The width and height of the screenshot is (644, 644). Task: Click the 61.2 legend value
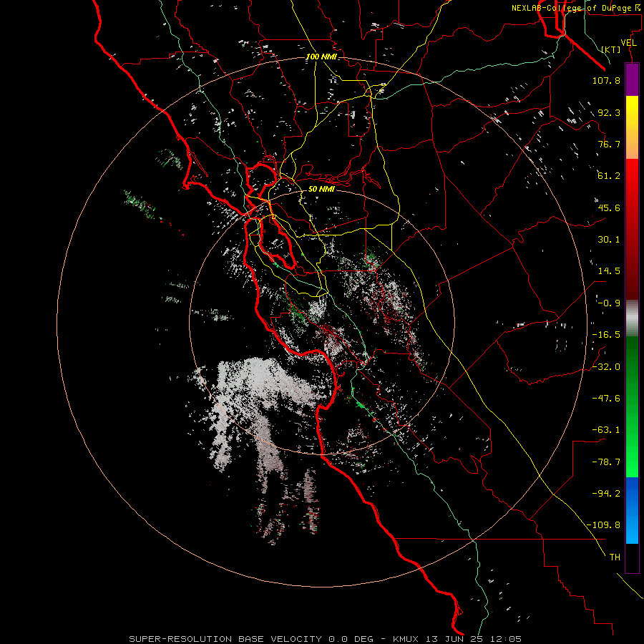point(609,176)
